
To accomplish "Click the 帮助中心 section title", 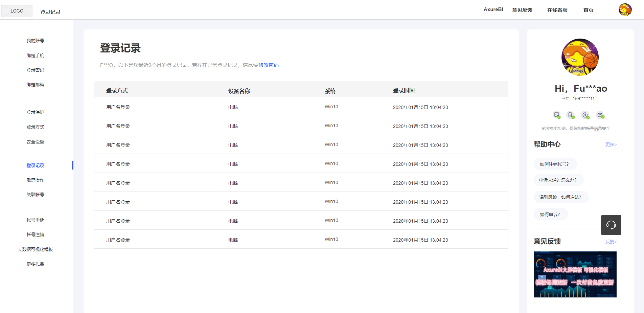I will pos(547,144).
